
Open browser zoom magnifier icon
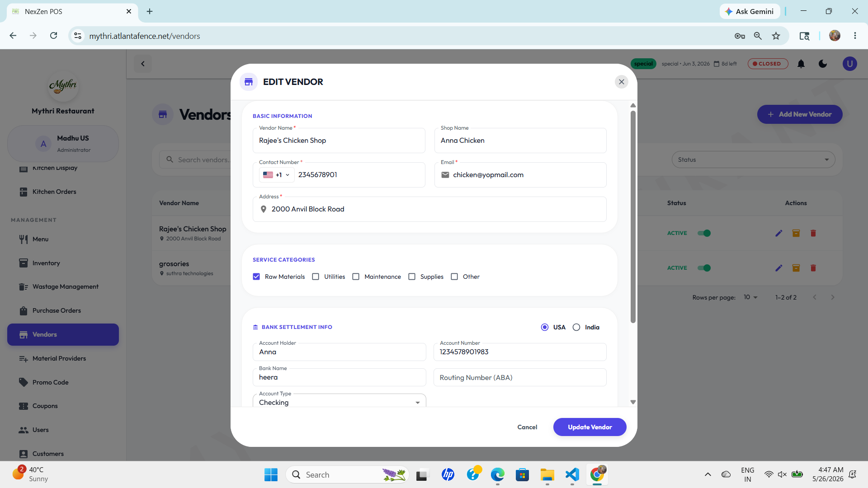tap(758, 36)
